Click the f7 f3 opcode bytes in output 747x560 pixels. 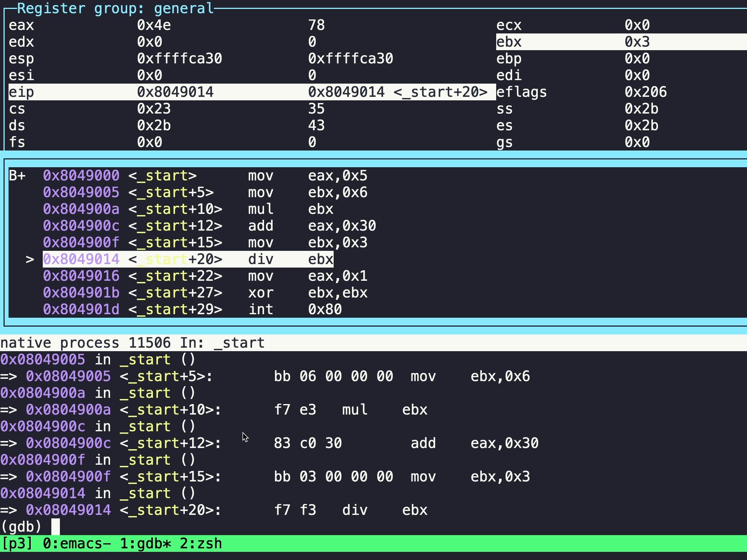click(295, 510)
